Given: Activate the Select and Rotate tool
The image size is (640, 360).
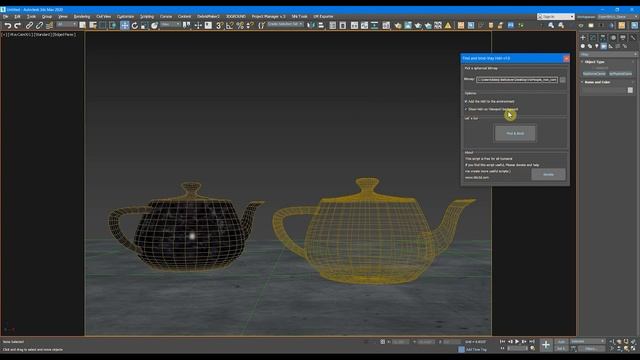Looking at the screenshot, I should tap(135, 26).
